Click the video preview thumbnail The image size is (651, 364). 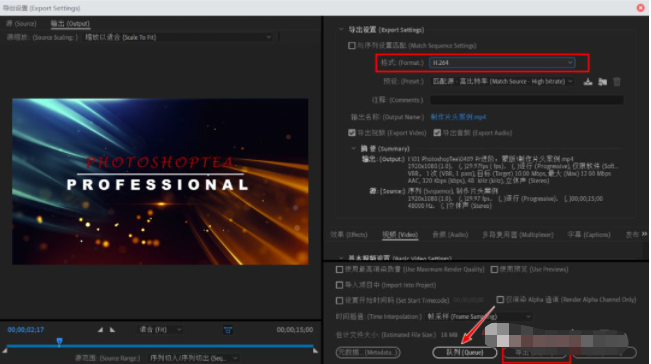160,181
